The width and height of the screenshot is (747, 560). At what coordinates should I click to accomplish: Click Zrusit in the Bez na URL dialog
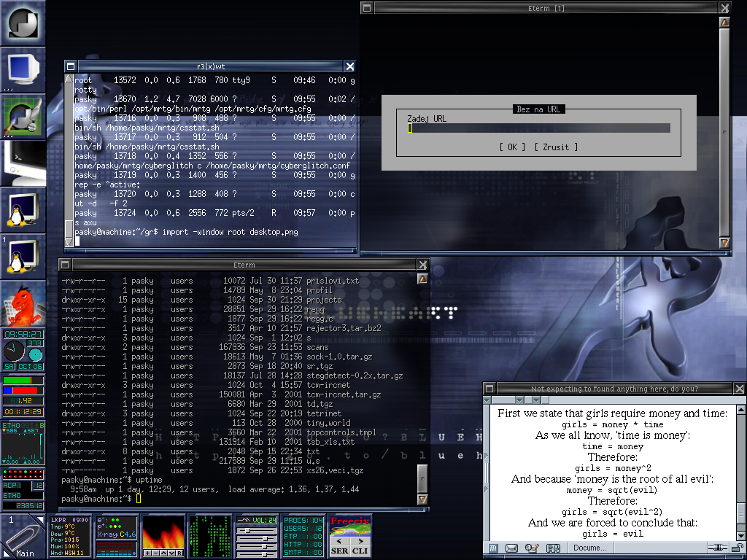555,147
